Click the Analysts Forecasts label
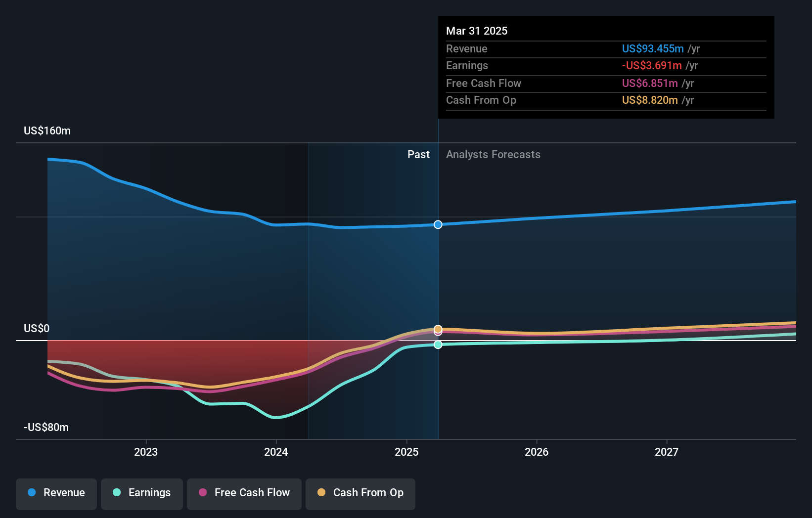 click(x=493, y=155)
